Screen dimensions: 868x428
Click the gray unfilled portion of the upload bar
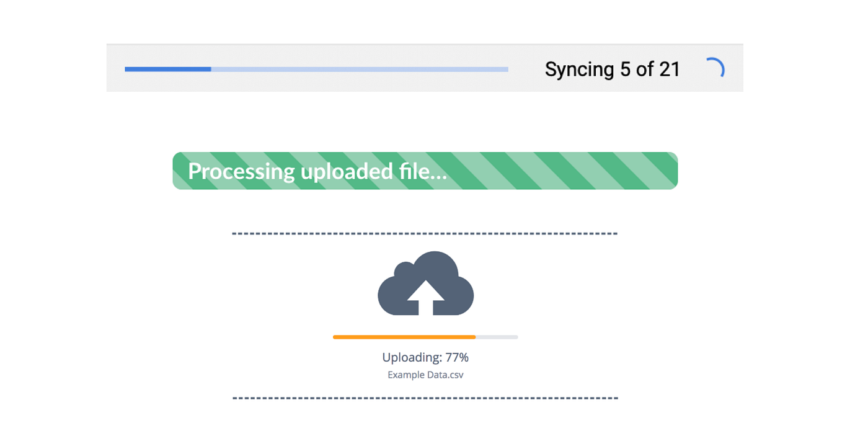click(x=496, y=337)
